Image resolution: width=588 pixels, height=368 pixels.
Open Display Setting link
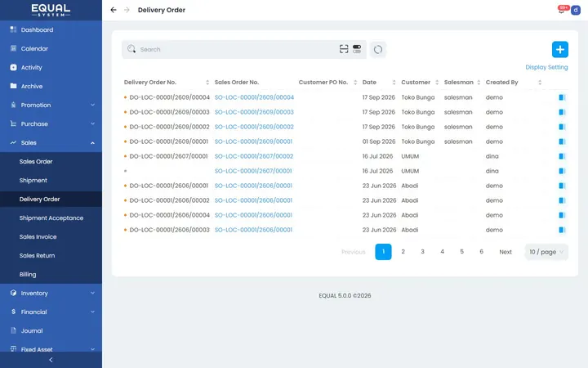click(x=546, y=67)
